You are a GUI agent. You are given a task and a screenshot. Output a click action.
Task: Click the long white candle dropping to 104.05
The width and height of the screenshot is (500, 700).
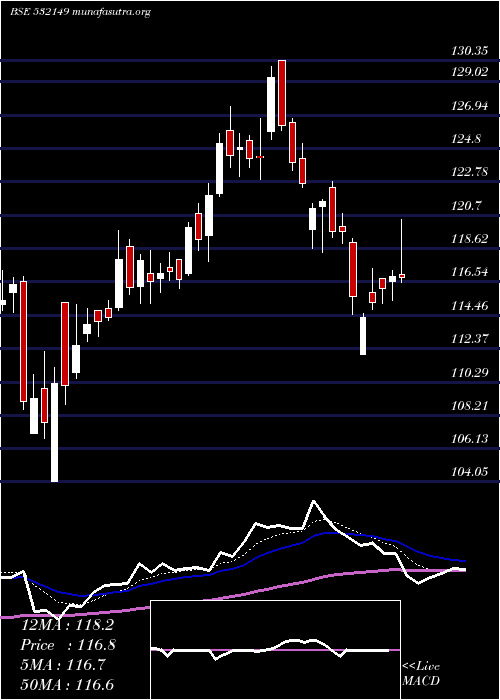(x=54, y=425)
